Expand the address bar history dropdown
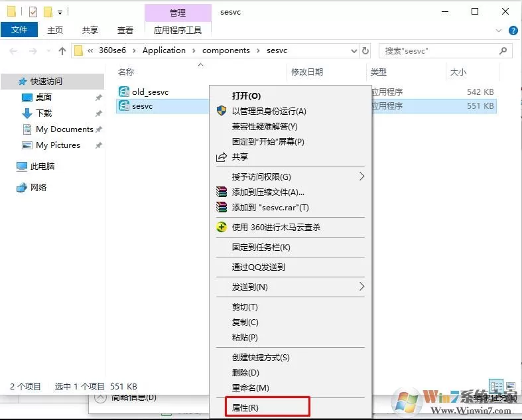The height and width of the screenshot is (420, 522). 354,50
